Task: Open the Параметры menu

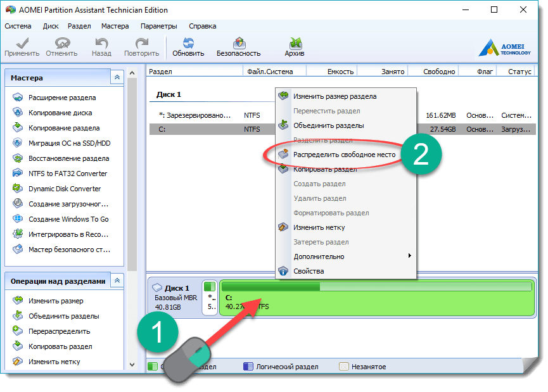Action: pos(158,26)
